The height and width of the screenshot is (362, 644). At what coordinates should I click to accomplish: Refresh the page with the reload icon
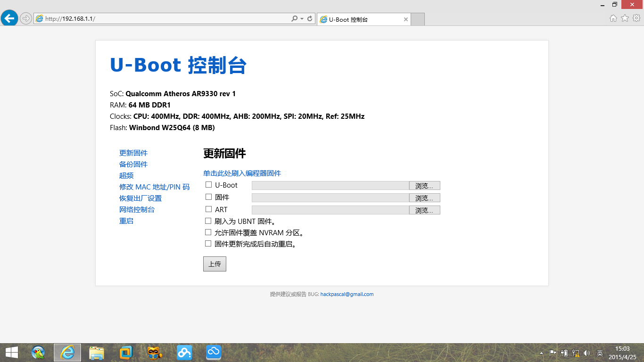click(310, 19)
